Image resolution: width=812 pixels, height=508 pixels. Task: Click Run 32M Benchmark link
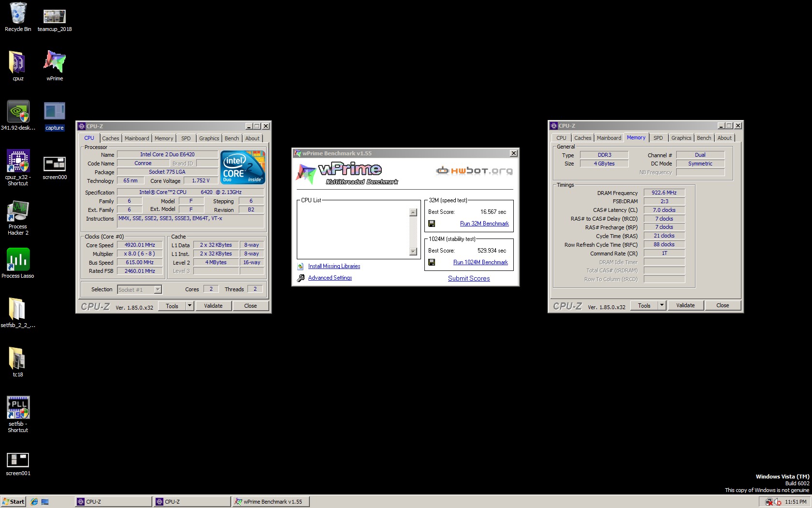[x=484, y=224]
